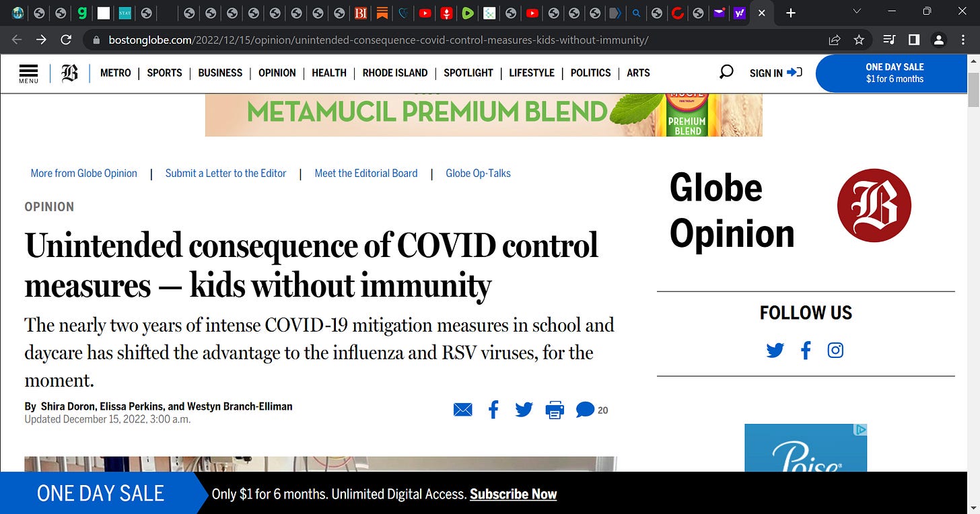Click the Poise advertisement
The width and height of the screenshot is (980, 514).
(806, 448)
